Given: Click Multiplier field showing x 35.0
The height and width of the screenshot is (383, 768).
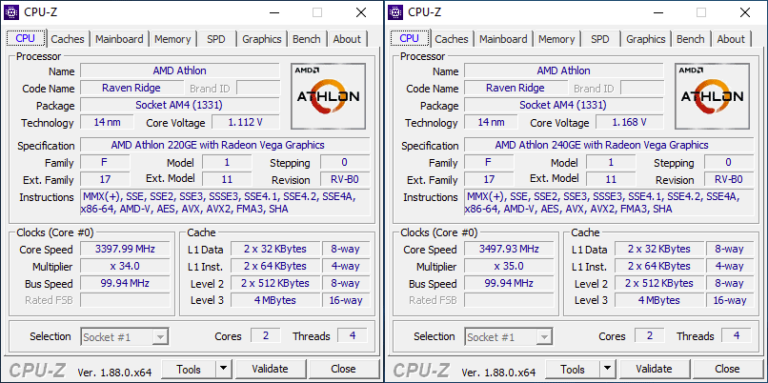Looking at the screenshot, I should point(509,266).
